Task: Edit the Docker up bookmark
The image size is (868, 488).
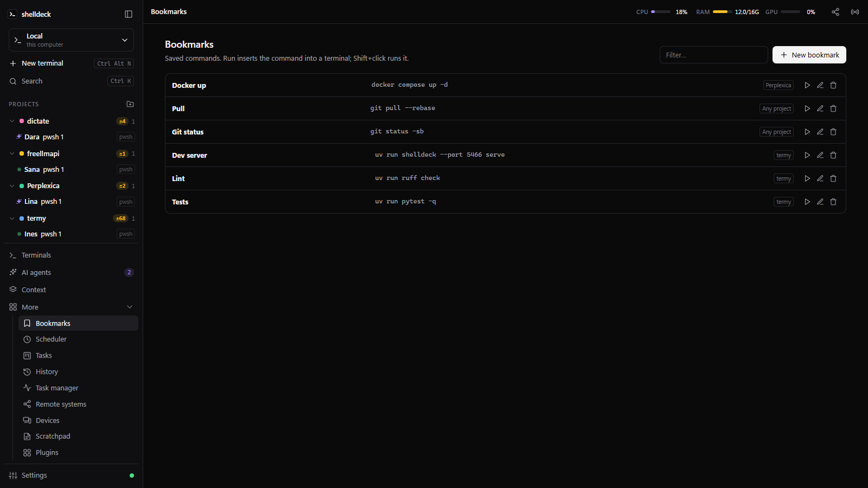Action: pos(820,85)
